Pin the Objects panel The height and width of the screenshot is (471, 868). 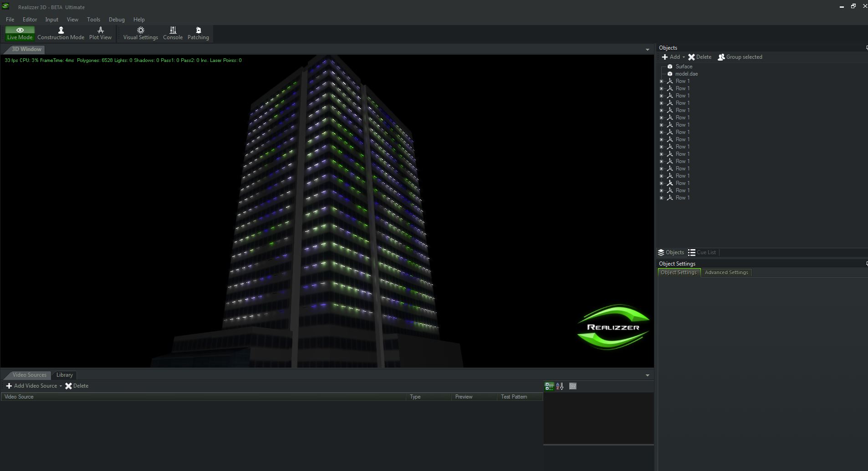pyautogui.click(x=867, y=48)
